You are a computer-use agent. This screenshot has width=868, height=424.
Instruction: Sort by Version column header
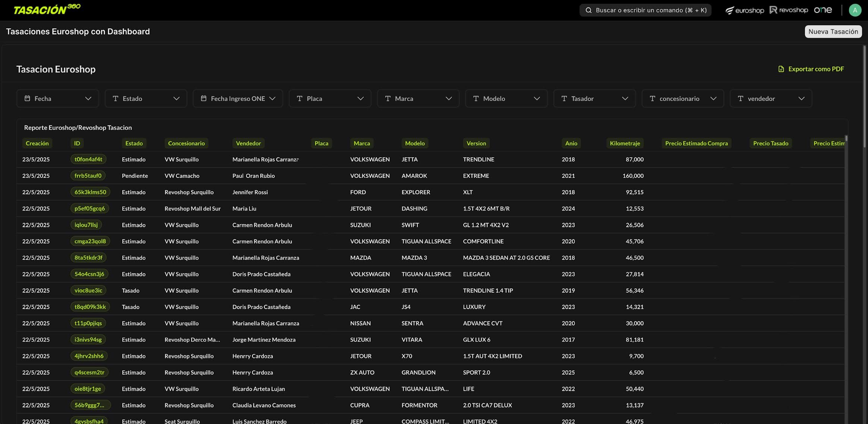[476, 143]
